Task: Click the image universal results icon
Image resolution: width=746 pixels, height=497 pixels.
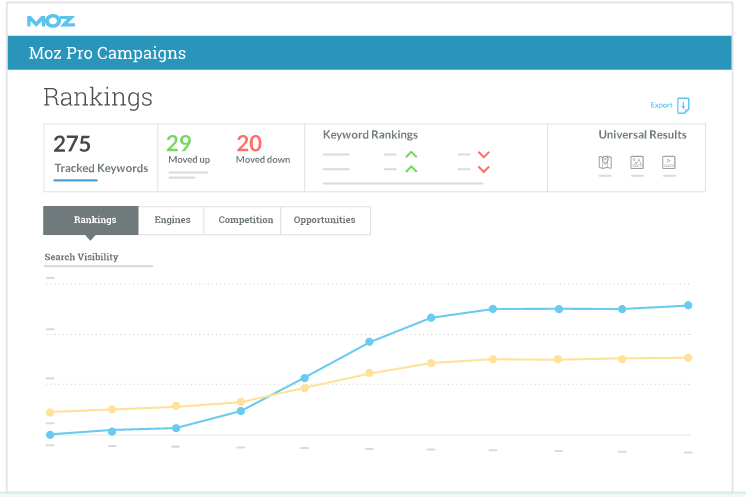Action: (637, 163)
